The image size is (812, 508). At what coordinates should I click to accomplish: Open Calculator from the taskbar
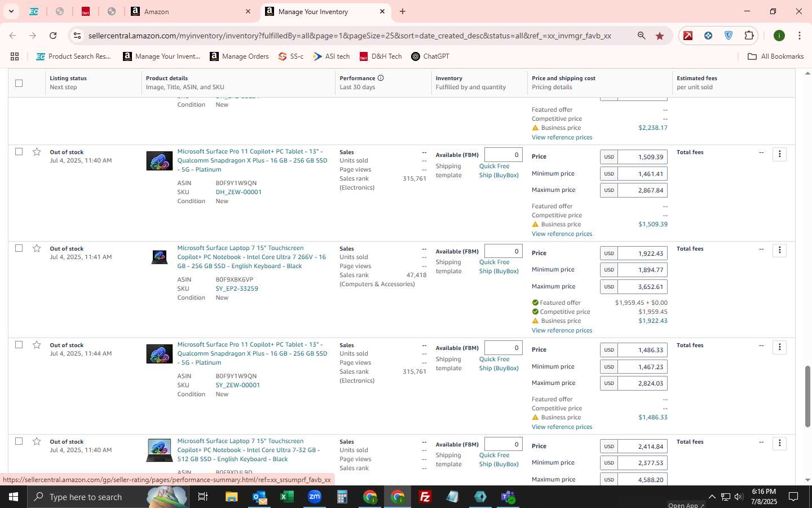(x=342, y=497)
